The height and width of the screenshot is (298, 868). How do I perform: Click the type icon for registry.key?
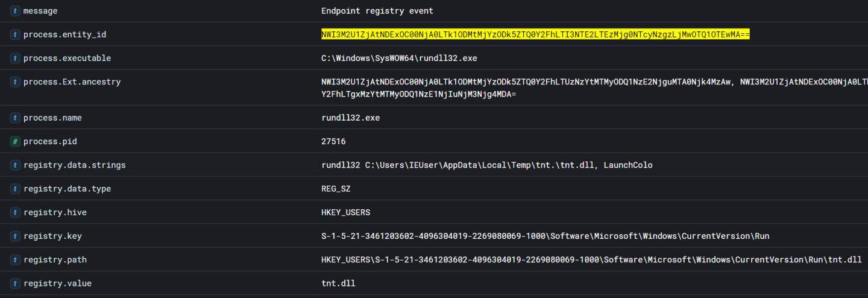(15, 236)
